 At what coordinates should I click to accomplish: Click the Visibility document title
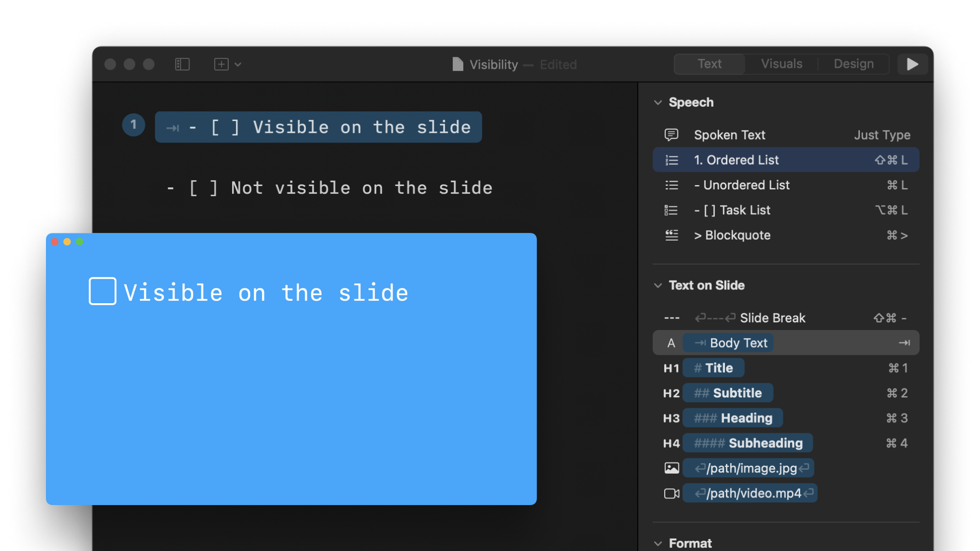point(493,65)
